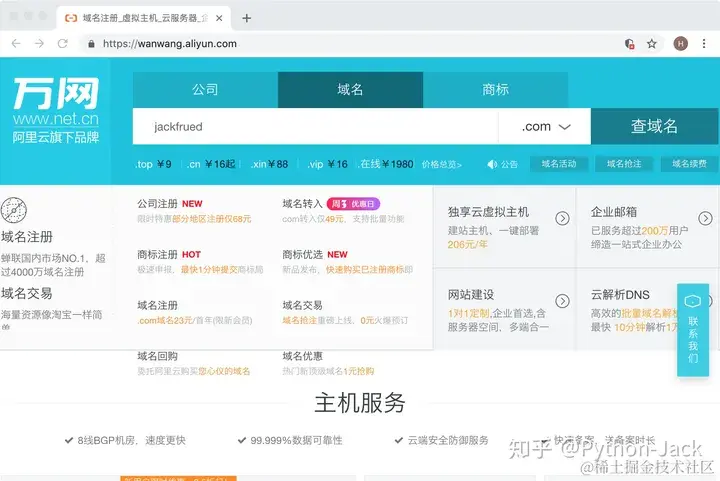The width and height of the screenshot is (720, 481).
Task: Open the 联系我们 floating contact widget
Action: (693, 330)
